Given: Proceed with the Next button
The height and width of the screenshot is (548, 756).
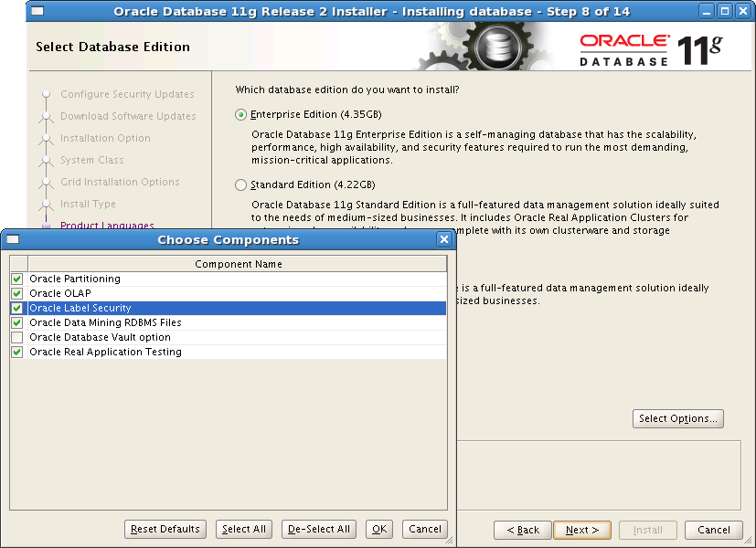Looking at the screenshot, I should point(582,530).
